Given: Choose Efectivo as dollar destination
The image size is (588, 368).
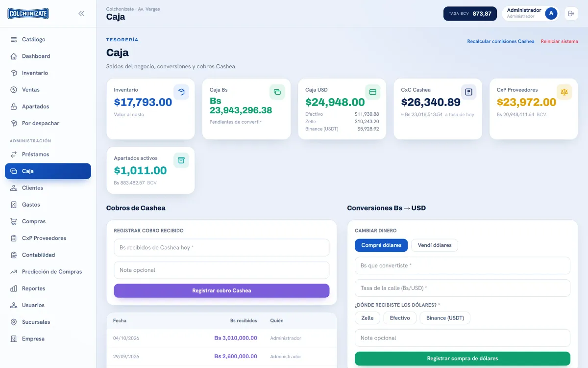Looking at the screenshot, I should tap(400, 318).
